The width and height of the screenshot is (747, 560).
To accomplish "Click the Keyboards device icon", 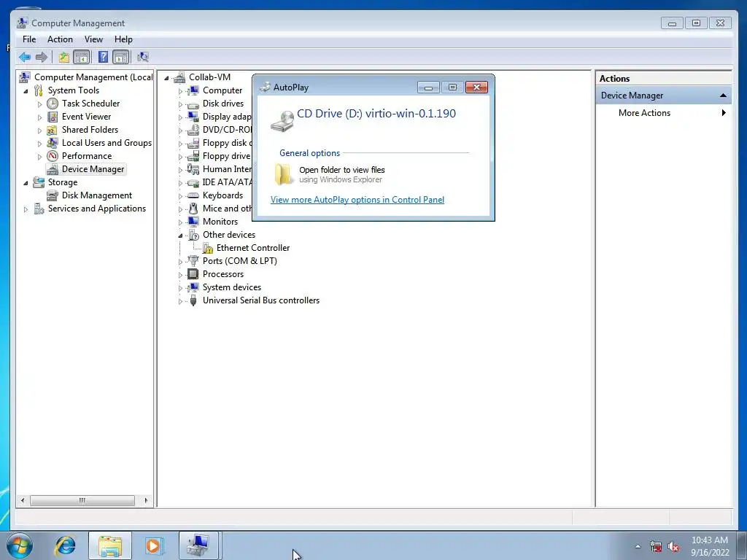I will pos(193,195).
